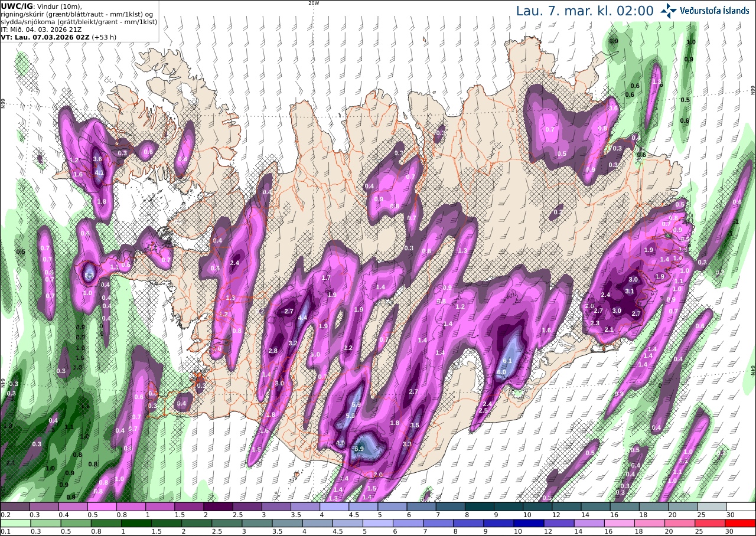This screenshot has height=536, width=756.
Task: Pick the dusky 0.2 swatch in upper legend row
Action: pyautogui.click(x=15, y=506)
